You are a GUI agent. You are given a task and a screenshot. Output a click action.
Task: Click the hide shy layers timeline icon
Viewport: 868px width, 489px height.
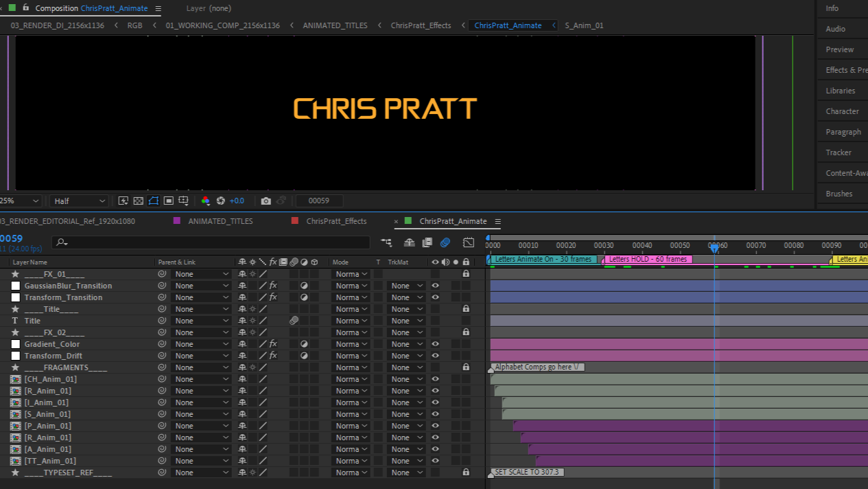[409, 242]
